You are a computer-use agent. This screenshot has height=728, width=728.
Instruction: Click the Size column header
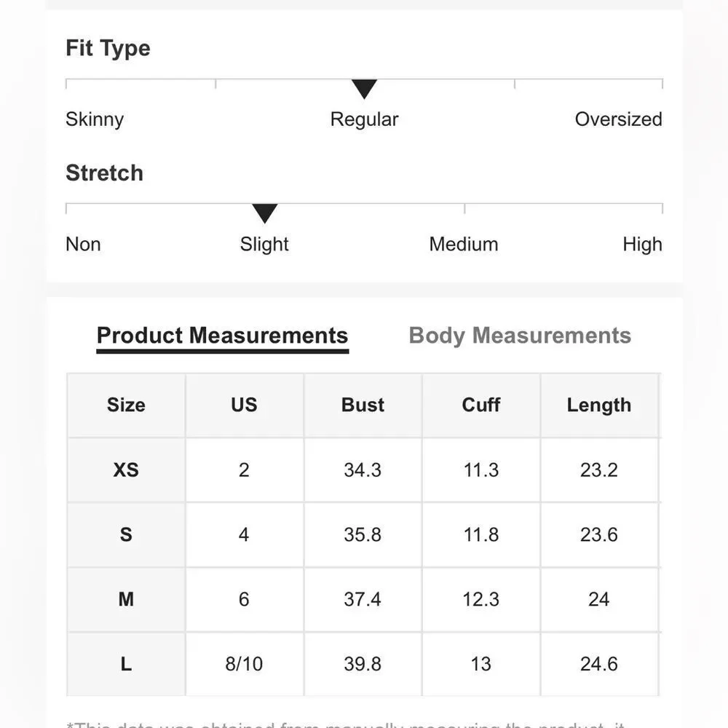click(126, 405)
